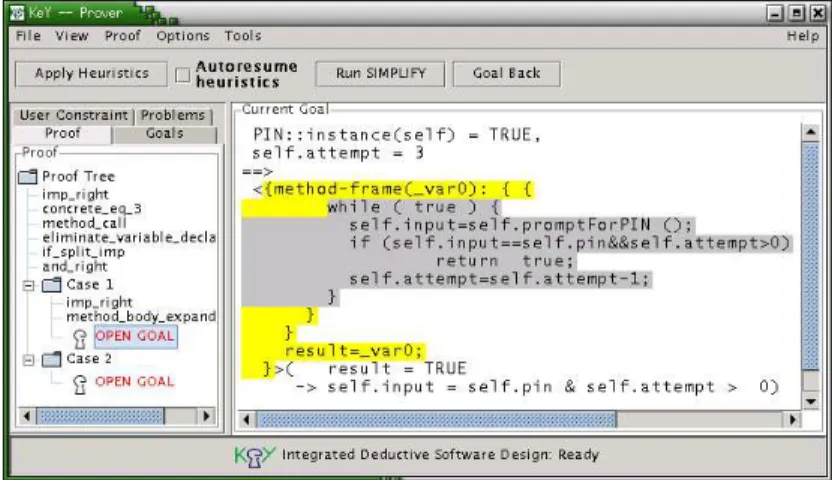
Task: Switch to the Goals tab
Action: pos(164,134)
